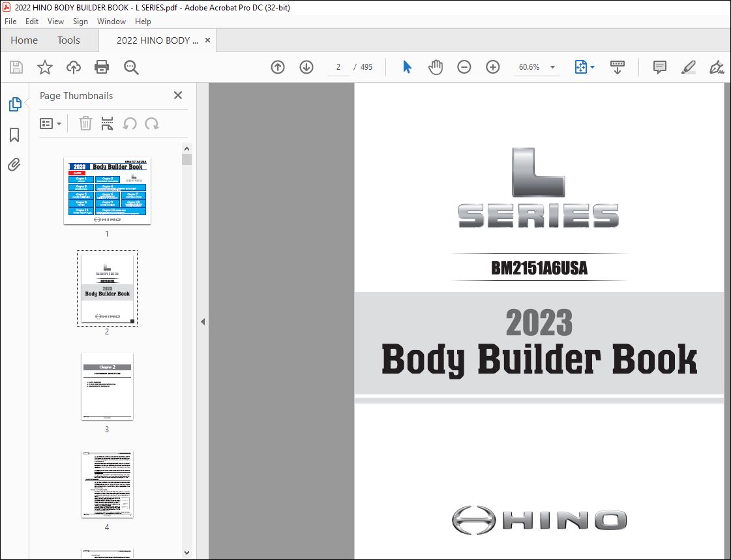The width and height of the screenshot is (731, 560).
Task: Go to the next page with the down arrow
Action: point(306,67)
